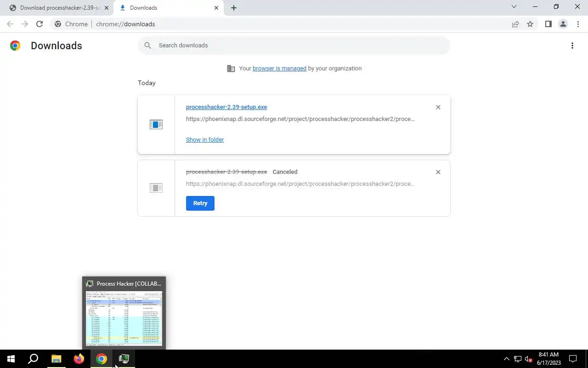588x368 pixels.
Task: Open the clock and date
Action: (x=548, y=359)
